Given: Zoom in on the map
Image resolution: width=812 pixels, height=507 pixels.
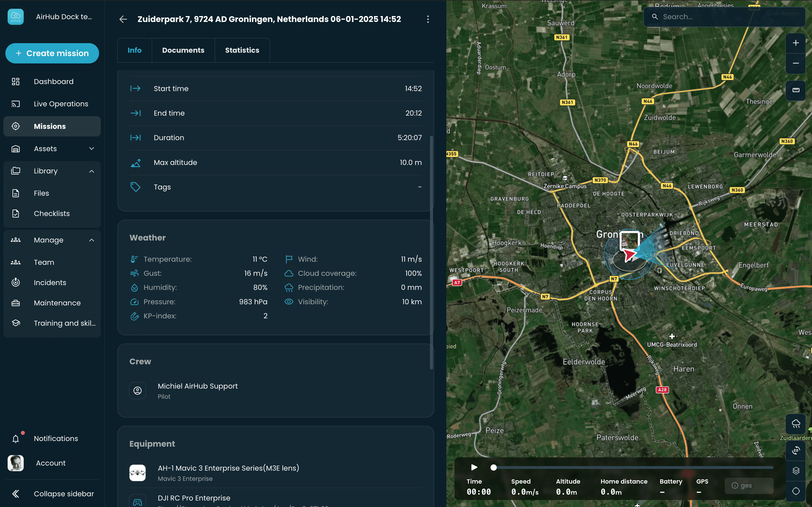Looking at the screenshot, I should click(796, 43).
